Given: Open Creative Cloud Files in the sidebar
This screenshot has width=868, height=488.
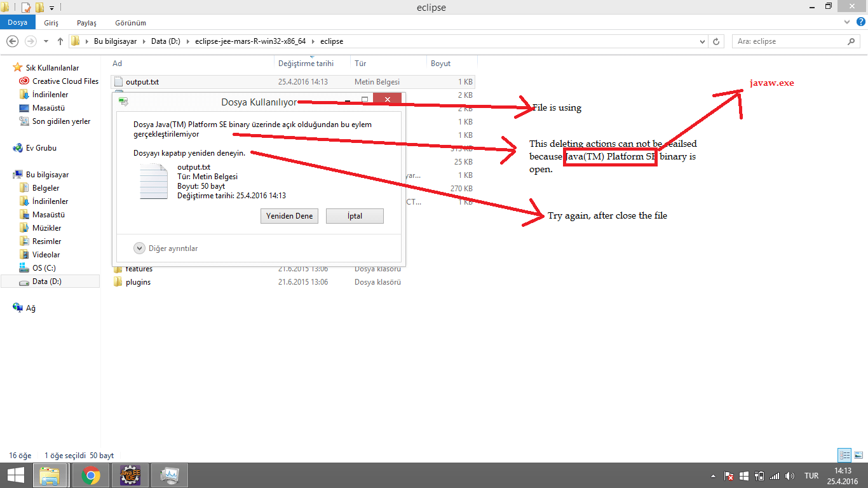Looking at the screenshot, I should (65, 81).
